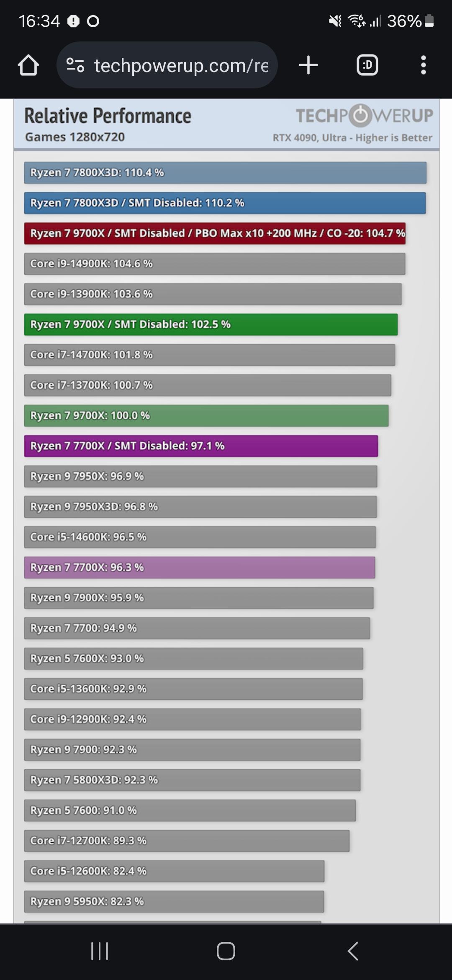Tap the Ryzen 7 7800X3D 110.4% bar

click(225, 173)
